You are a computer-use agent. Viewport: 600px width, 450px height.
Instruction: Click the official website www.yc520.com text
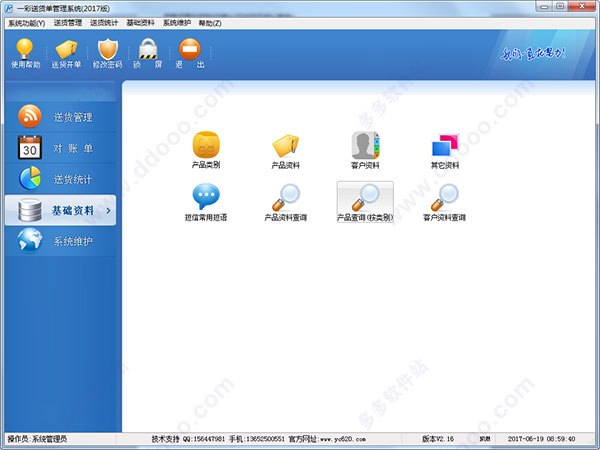point(342,439)
